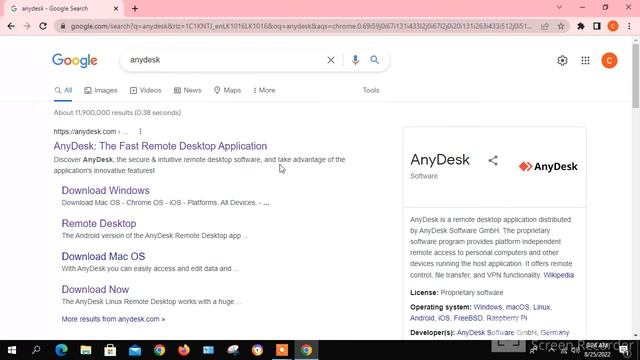Image resolution: width=640 pixels, height=360 pixels.
Task: Open the Download Mac OS link
Action: pyautogui.click(x=103, y=256)
